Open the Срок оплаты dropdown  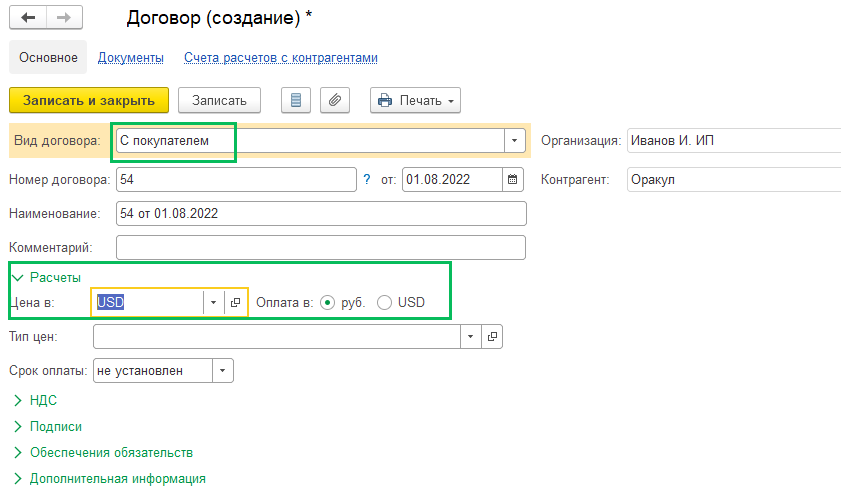(223, 371)
